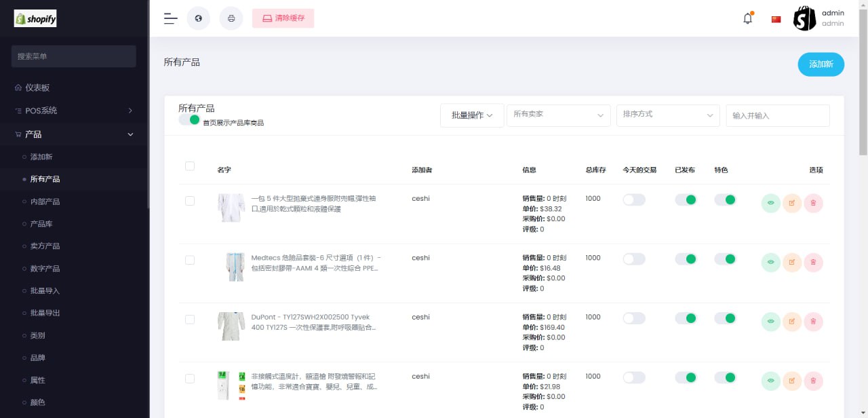Click the printer icon in top bar
Viewport: 868px width, 418px height.
point(231,18)
